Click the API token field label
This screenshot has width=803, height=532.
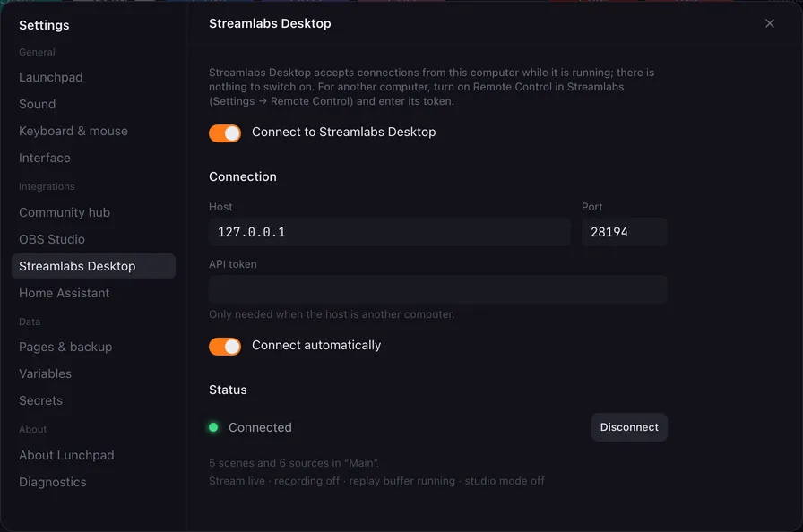click(233, 264)
